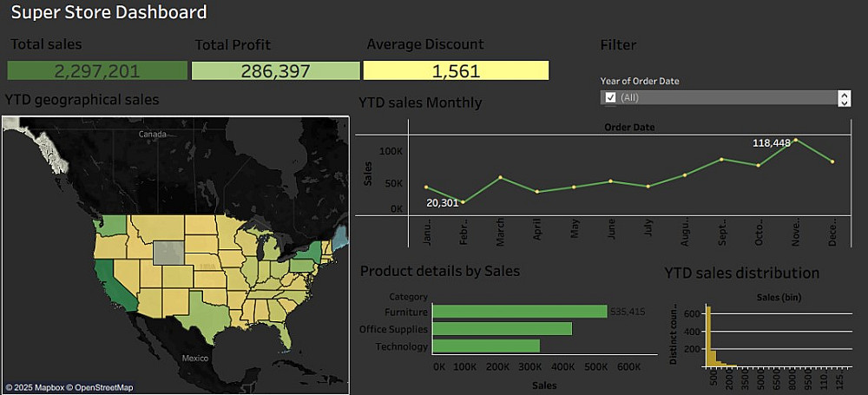Select Washington state on the map
This screenshot has width=868, height=395.
(114, 225)
